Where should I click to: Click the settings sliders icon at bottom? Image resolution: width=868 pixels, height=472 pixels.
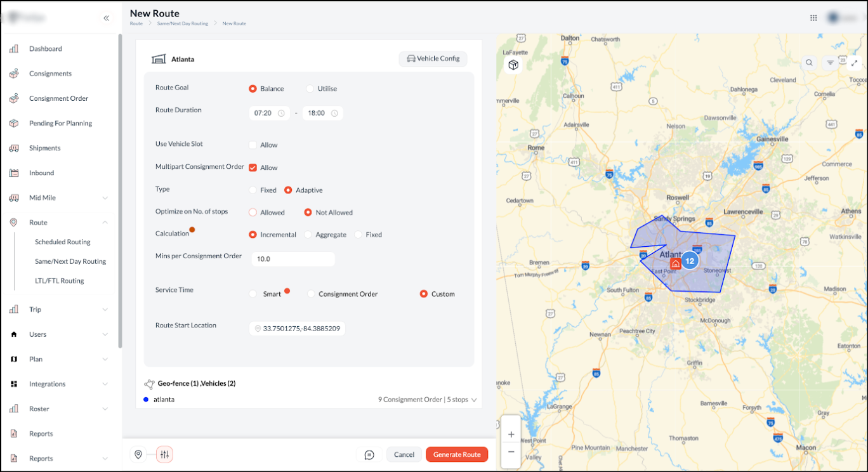[x=164, y=454]
